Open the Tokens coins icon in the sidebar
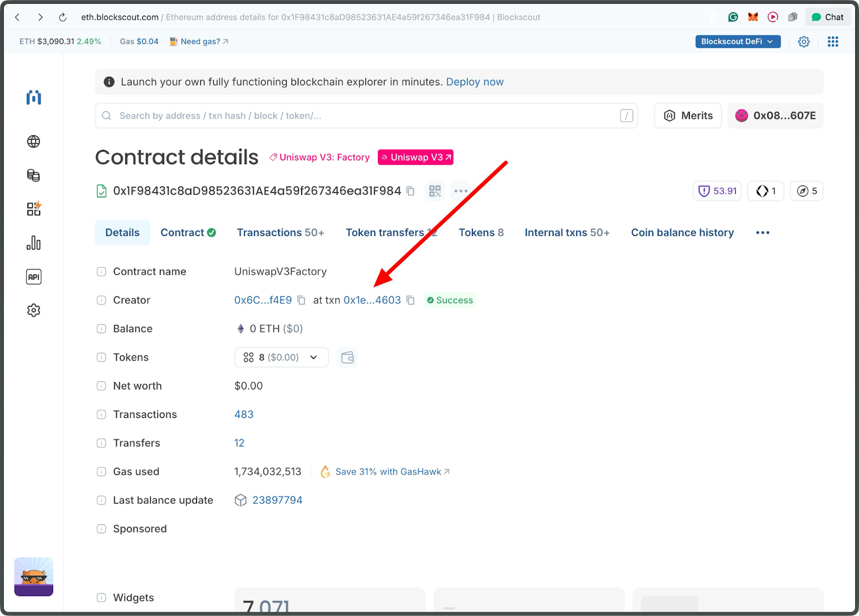 pos(33,175)
